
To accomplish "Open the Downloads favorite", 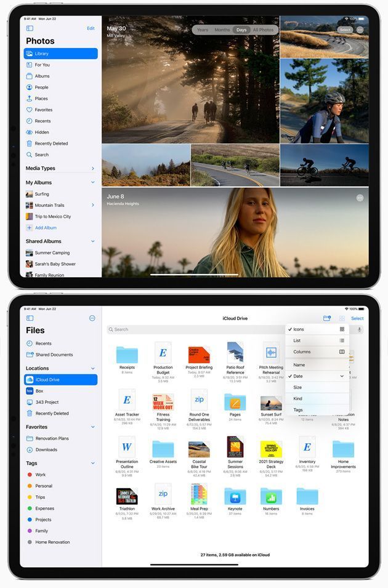I will tap(46, 449).
